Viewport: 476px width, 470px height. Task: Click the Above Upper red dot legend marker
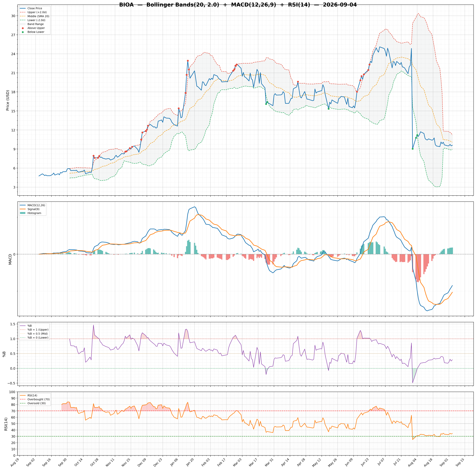coord(23,28)
